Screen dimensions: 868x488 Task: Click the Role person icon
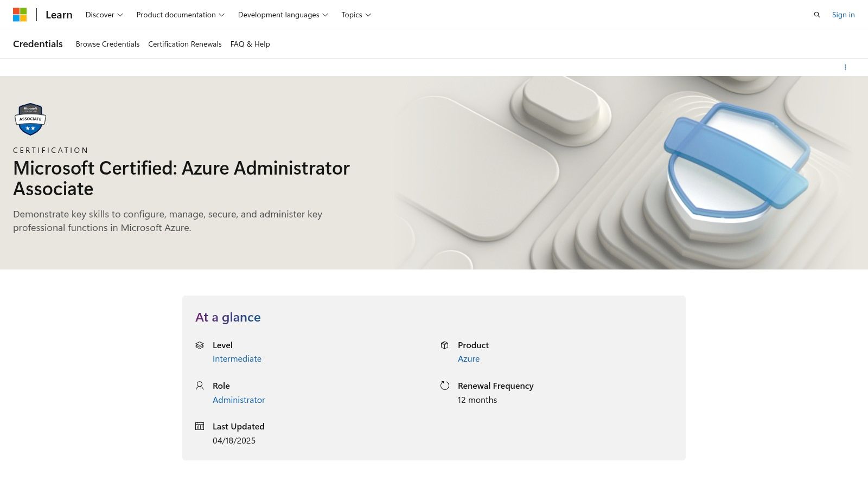tap(200, 386)
